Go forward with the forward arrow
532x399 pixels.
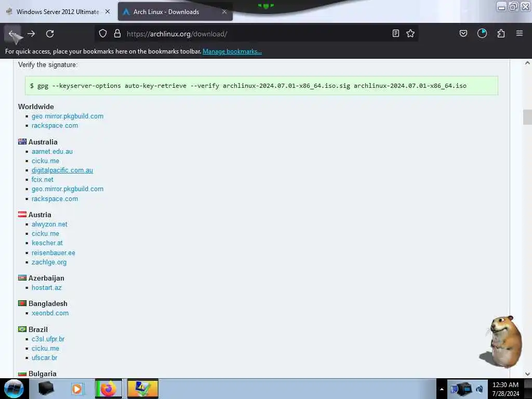tap(31, 34)
